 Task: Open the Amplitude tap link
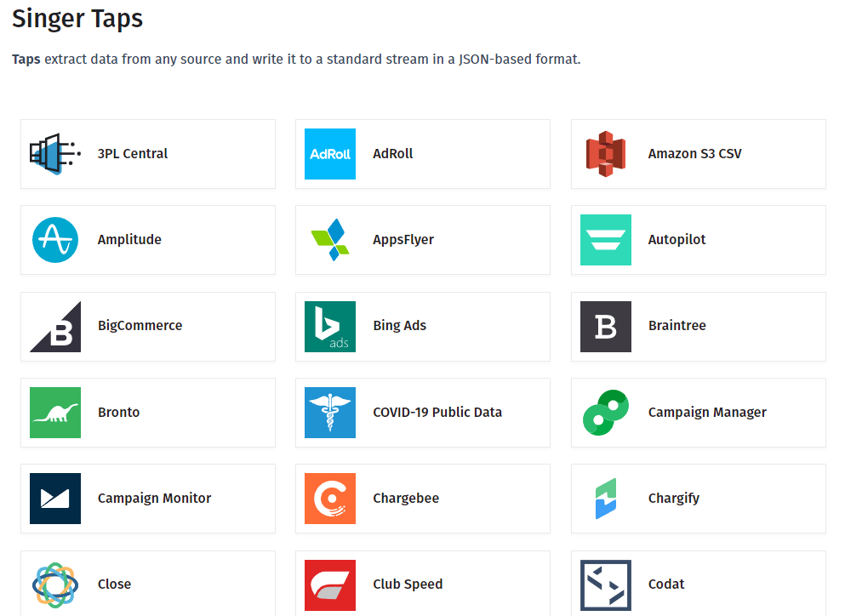click(129, 240)
